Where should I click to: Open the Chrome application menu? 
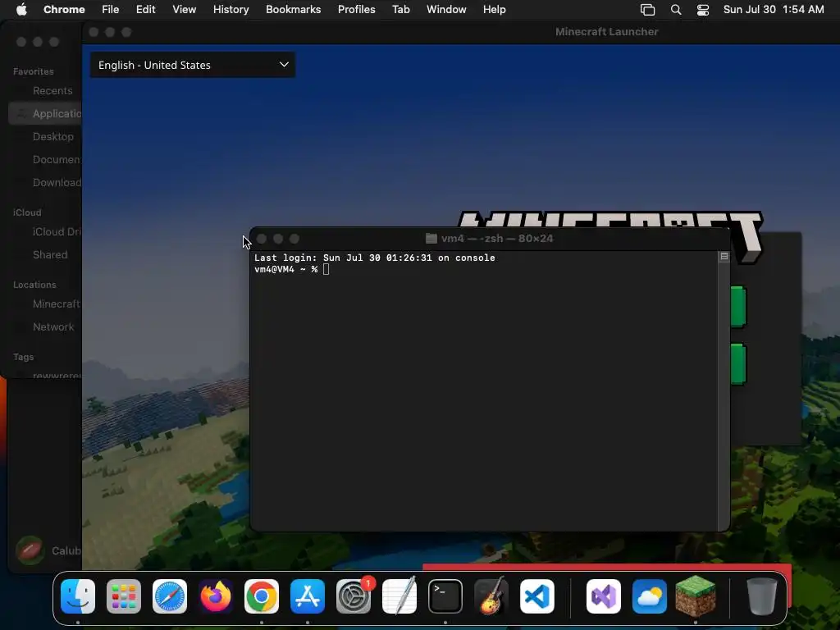tap(64, 9)
